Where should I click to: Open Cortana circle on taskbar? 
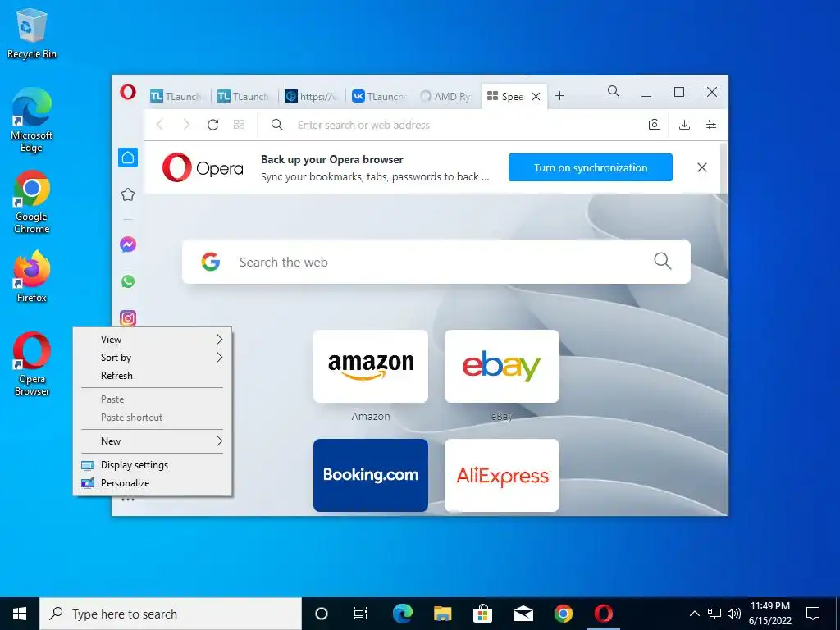pyautogui.click(x=321, y=614)
